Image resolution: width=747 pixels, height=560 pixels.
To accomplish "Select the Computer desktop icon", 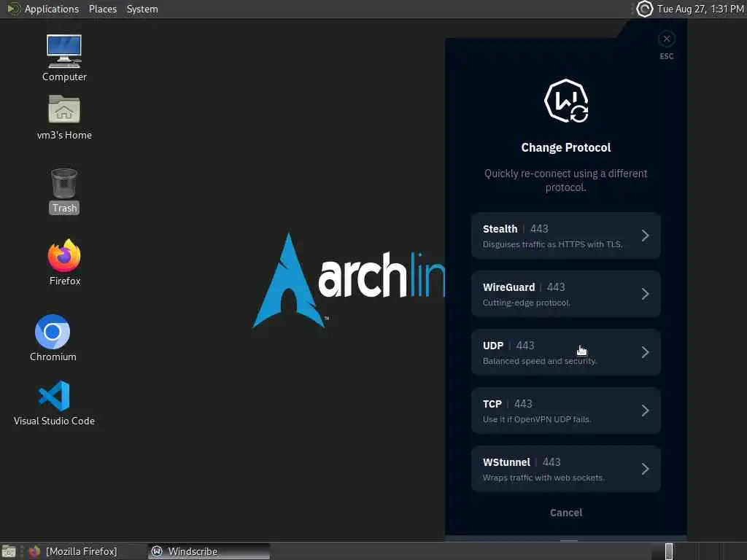I will 64,58.
